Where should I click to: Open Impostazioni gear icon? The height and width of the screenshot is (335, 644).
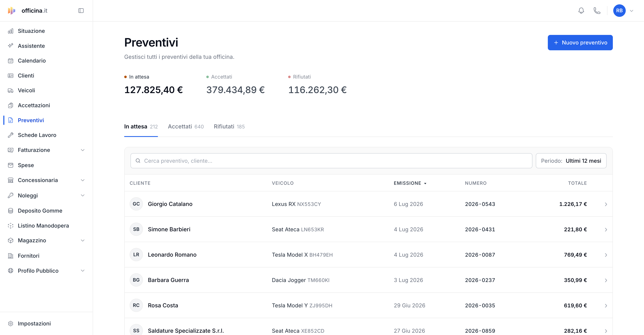(11, 323)
